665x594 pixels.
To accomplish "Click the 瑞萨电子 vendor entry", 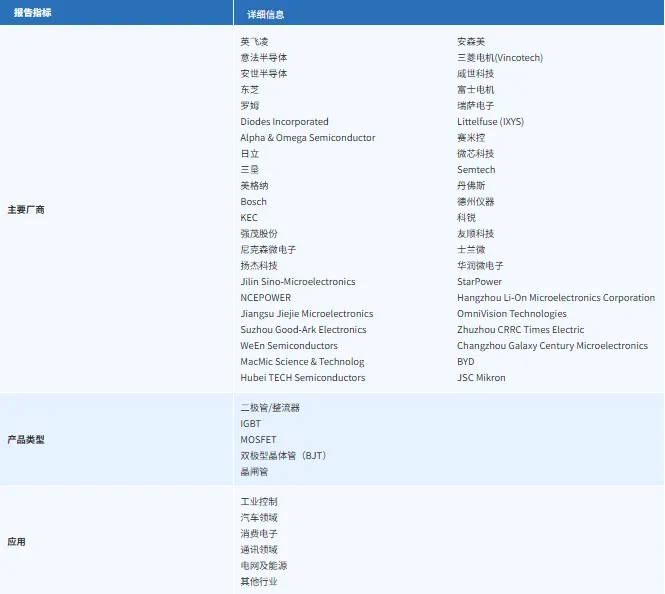I will point(476,106).
